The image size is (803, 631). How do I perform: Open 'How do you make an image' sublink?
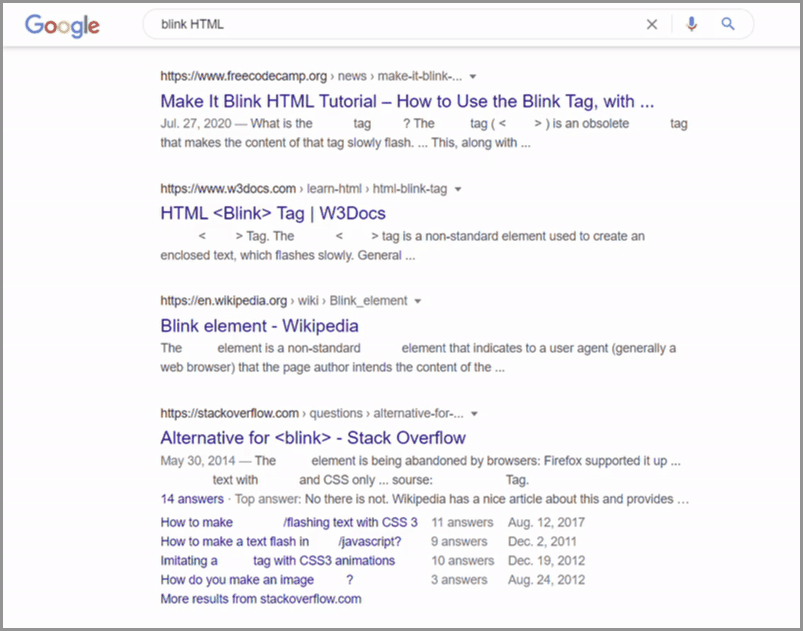tap(257, 580)
